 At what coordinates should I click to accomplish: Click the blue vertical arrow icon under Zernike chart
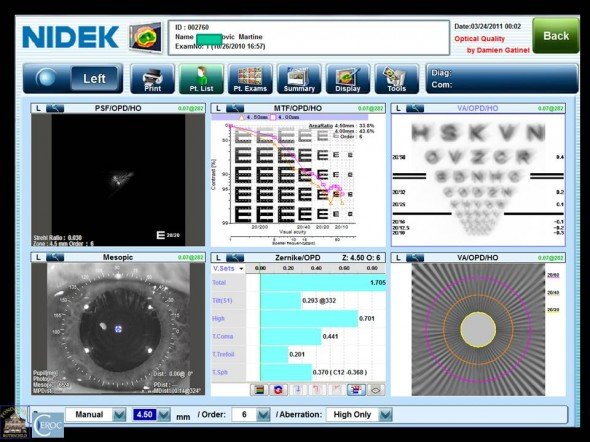coord(298,390)
